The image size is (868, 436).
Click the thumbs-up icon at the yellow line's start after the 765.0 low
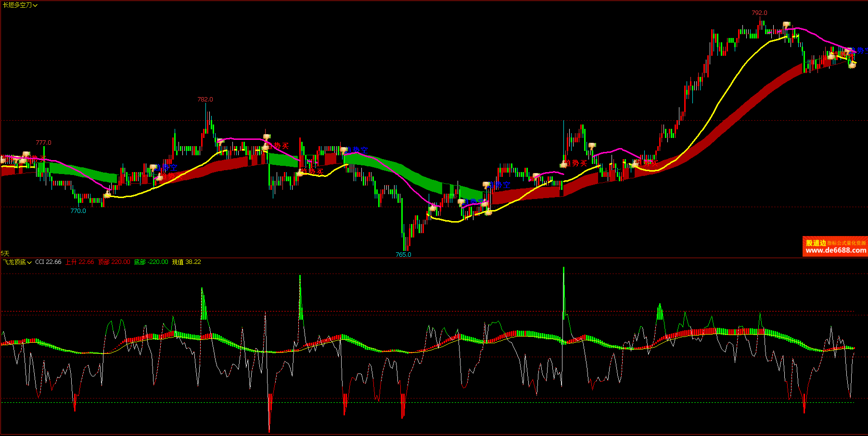point(433,209)
